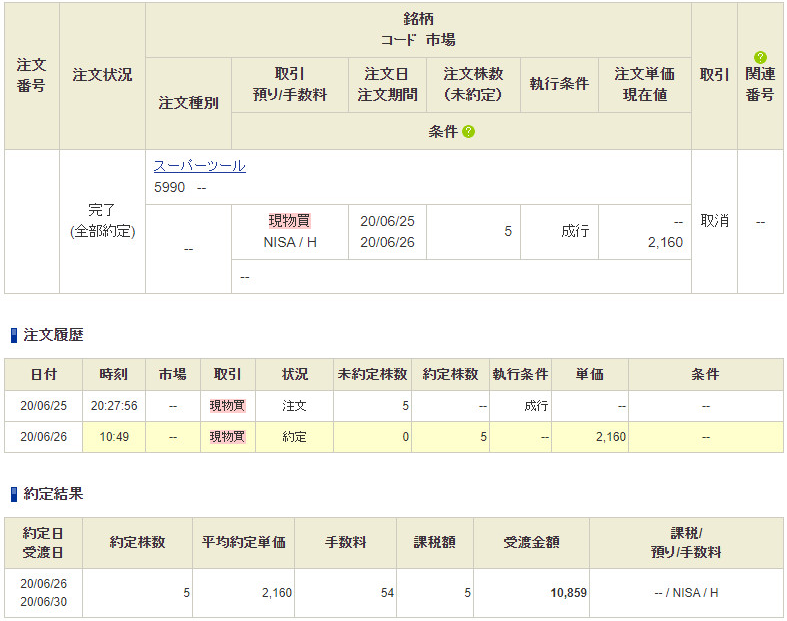Select settlement date 20/06/30
This screenshot has height=621, width=787.
pos(43,601)
